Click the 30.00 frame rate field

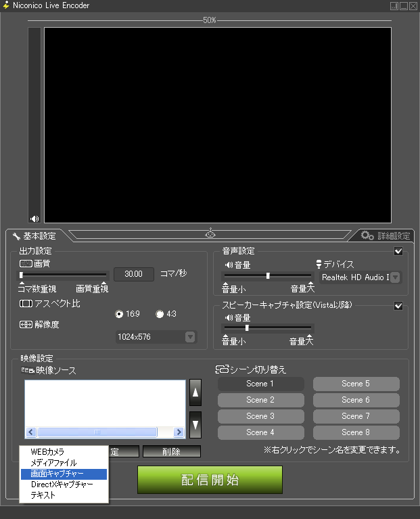pyautogui.click(x=134, y=274)
